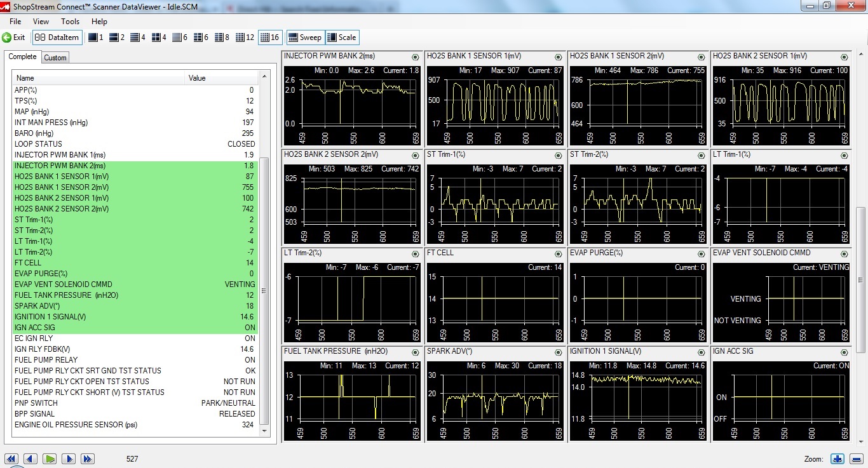The image size is (868, 468).
Task: Toggle the DataItem panel button
Action: pyautogui.click(x=57, y=37)
